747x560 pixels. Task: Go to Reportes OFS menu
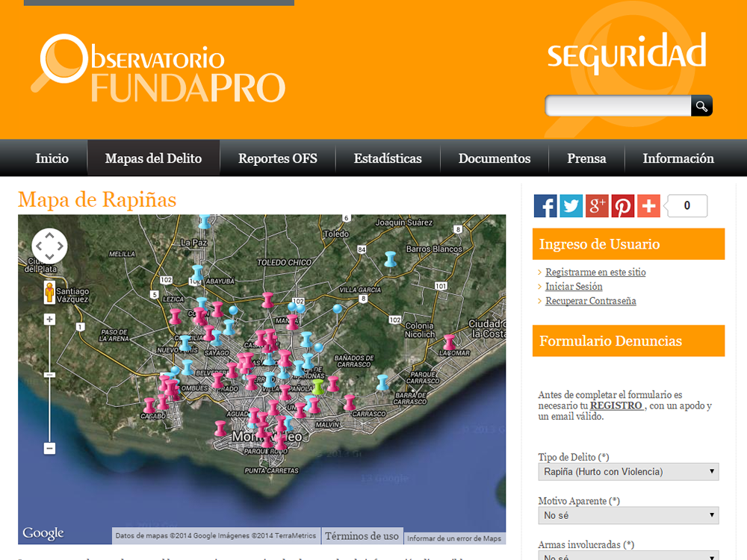pyautogui.click(x=278, y=158)
